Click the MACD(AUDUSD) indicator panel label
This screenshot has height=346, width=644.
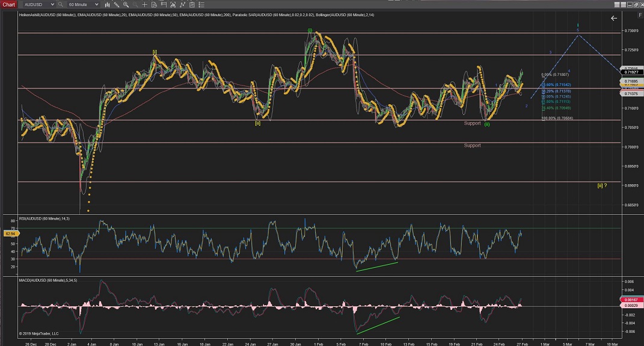tap(49, 280)
